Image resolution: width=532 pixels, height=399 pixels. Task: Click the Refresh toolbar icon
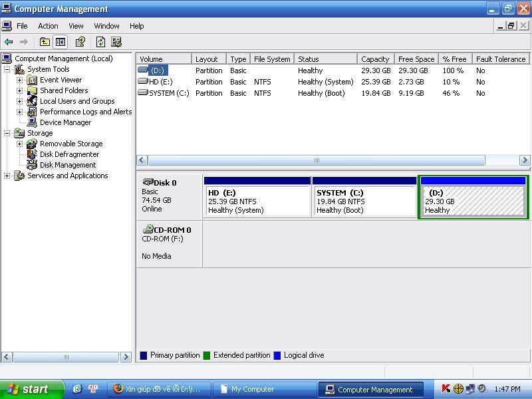(x=100, y=42)
